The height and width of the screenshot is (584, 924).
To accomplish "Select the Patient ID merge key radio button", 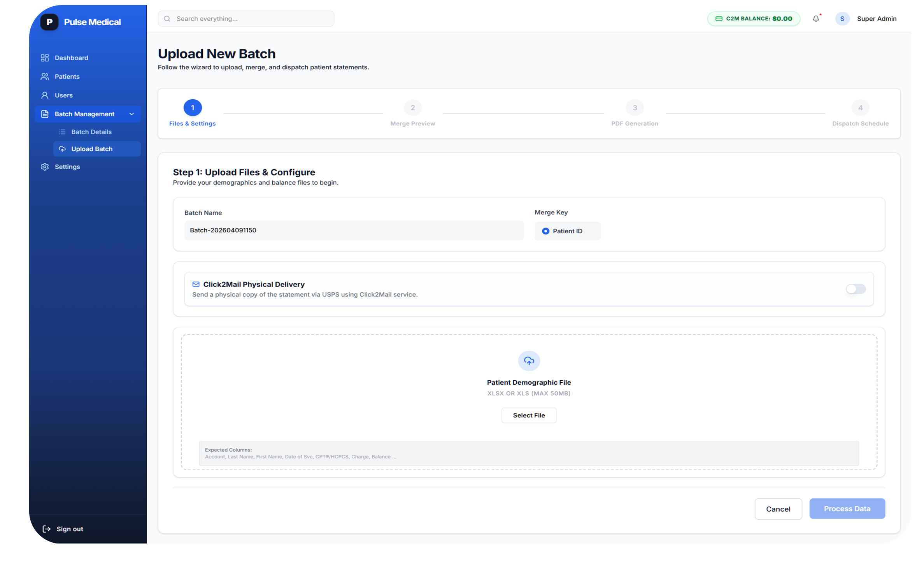I will (x=546, y=231).
